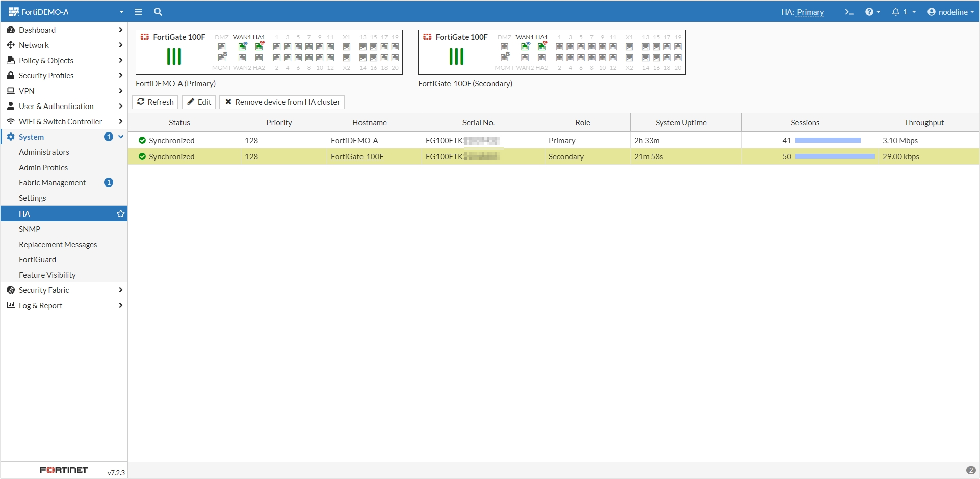Click the Log & Report chart icon
This screenshot has height=479, width=980.
point(11,305)
